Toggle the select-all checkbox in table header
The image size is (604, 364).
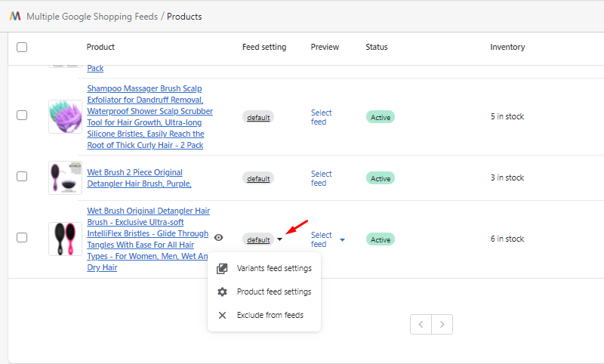coord(22,48)
